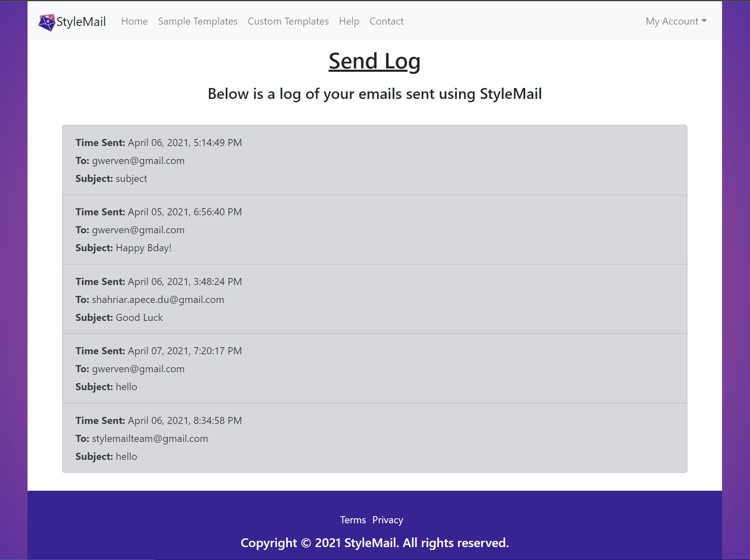Screen dimensions: 750x560
Task: Select the log entry with subject 'subject'
Action: tap(375, 160)
